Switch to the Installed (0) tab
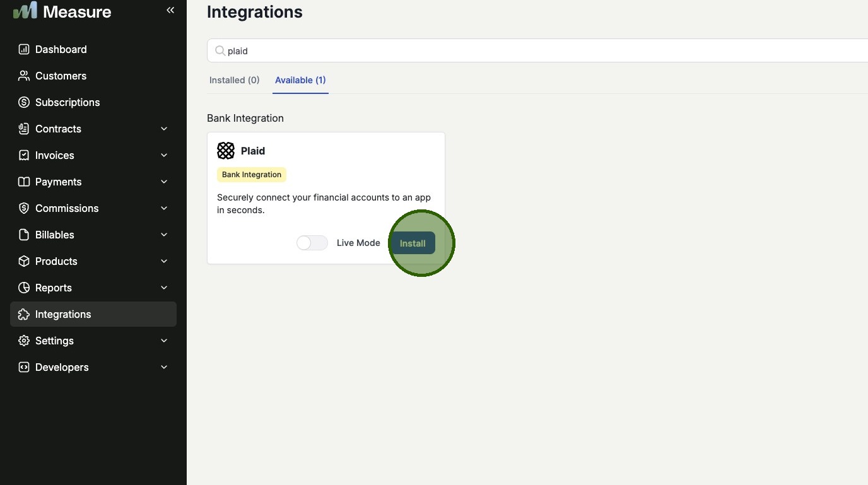Image resolution: width=868 pixels, height=485 pixels. click(x=235, y=80)
